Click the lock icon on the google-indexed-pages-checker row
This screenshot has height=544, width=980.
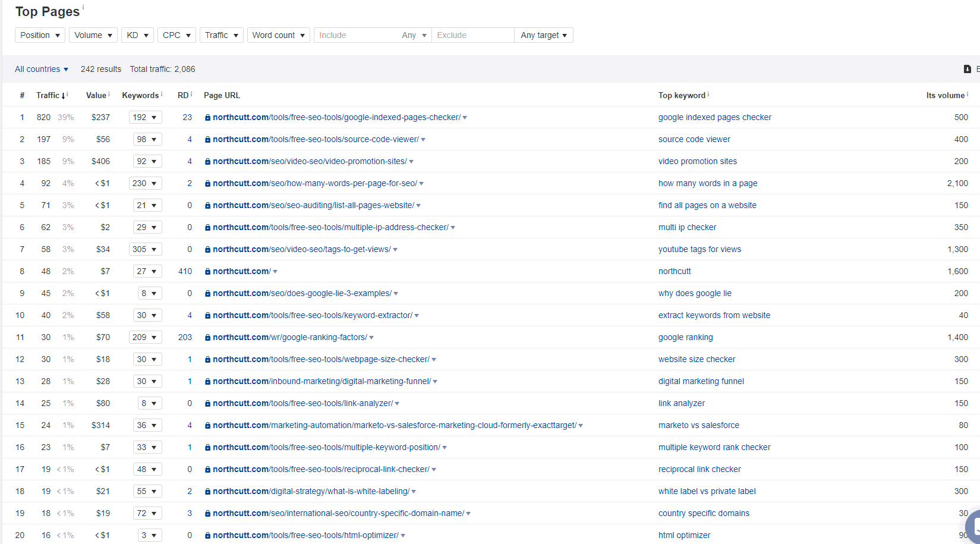click(x=207, y=117)
